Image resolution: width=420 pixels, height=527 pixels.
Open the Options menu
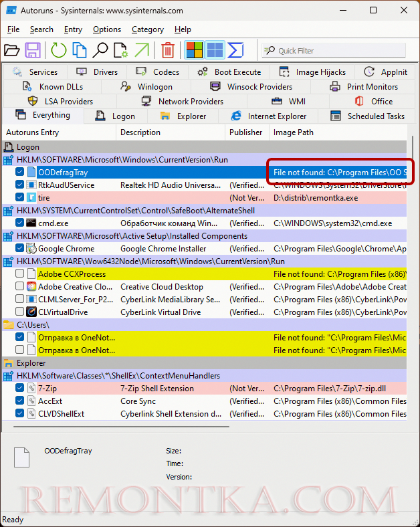pos(107,29)
